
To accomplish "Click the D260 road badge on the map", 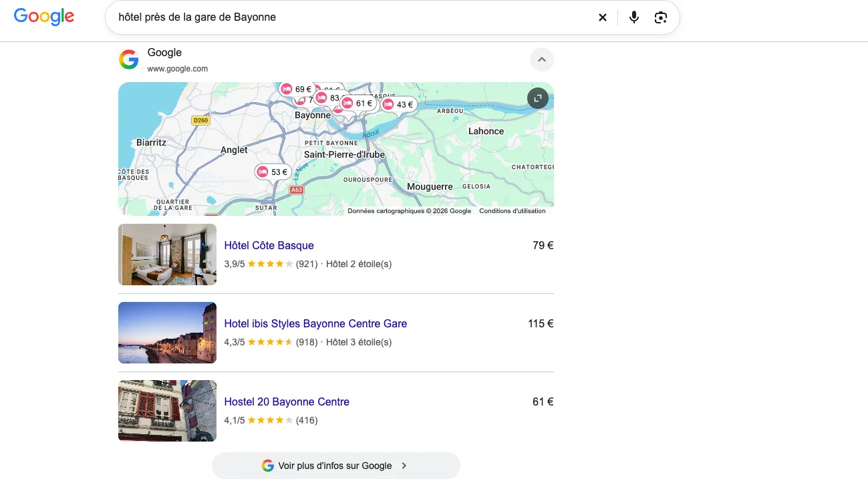I will [x=200, y=120].
